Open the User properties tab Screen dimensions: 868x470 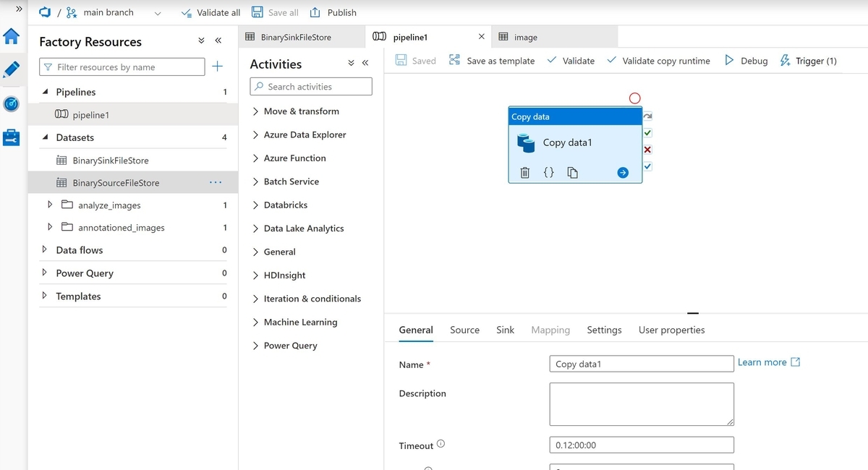pos(671,330)
